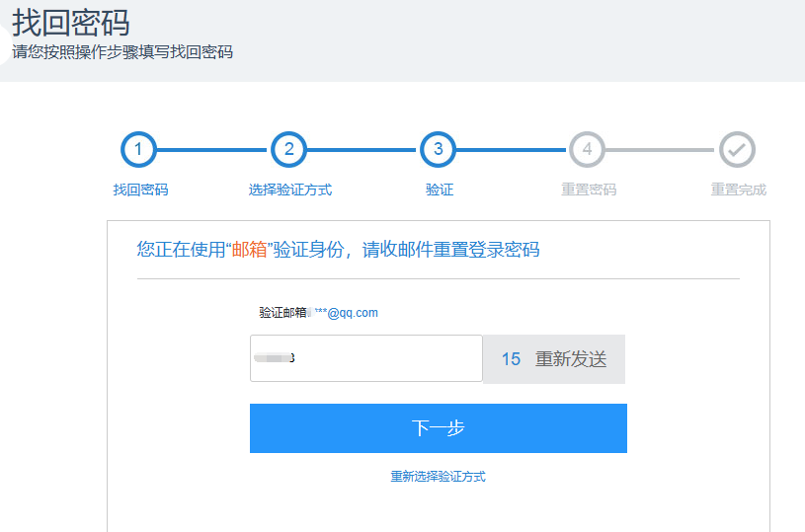This screenshot has height=532, width=805.
Task: Click the 找回密码 label under step 1
Action: tap(140, 190)
